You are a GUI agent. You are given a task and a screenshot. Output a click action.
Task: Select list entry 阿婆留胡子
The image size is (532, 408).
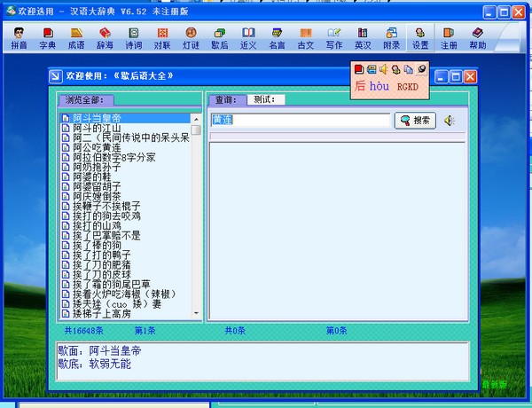tap(125, 186)
